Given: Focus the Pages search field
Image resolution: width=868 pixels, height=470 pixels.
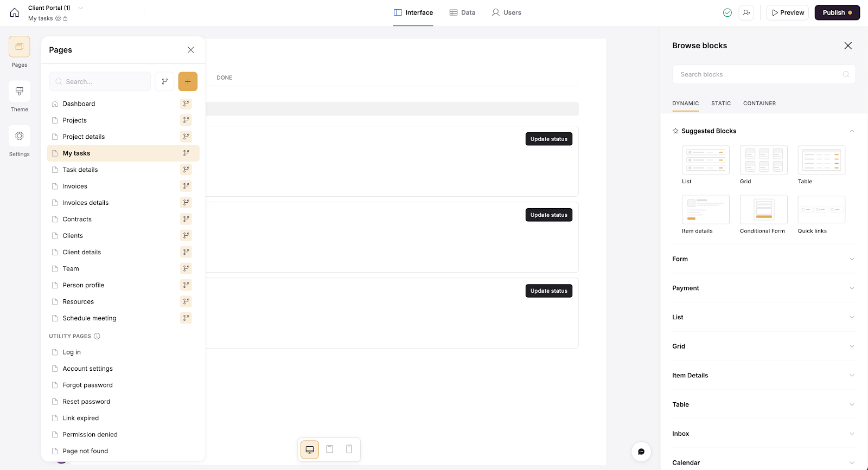Looking at the screenshot, I should [x=100, y=81].
